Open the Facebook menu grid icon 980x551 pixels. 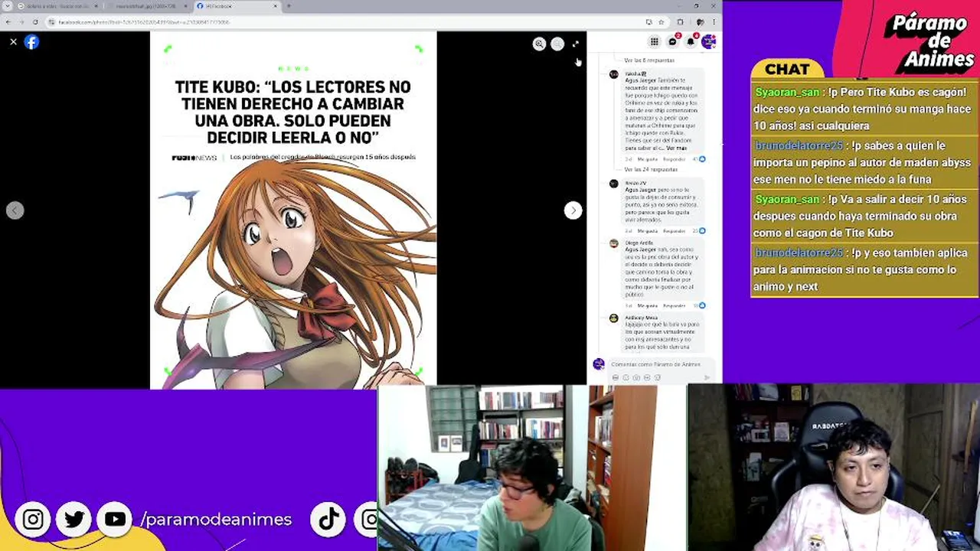tap(654, 41)
